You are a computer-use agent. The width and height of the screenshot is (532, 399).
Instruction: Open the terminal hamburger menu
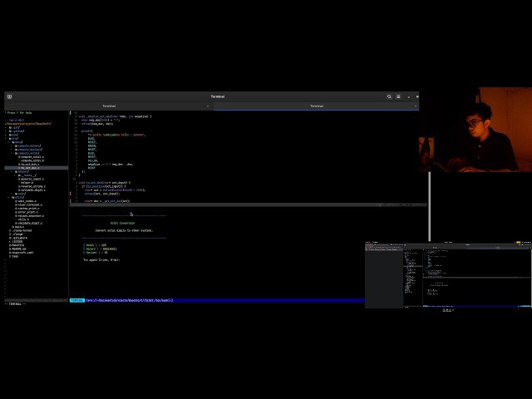tap(398, 96)
